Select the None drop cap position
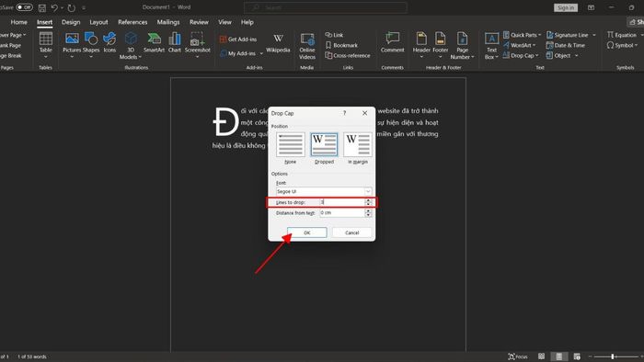Viewport: 644px width, 362px height. click(x=291, y=149)
